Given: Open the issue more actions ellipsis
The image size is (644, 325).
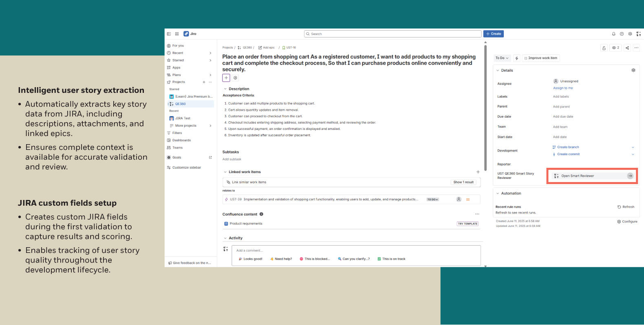Looking at the screenshot, I should 636,48.
